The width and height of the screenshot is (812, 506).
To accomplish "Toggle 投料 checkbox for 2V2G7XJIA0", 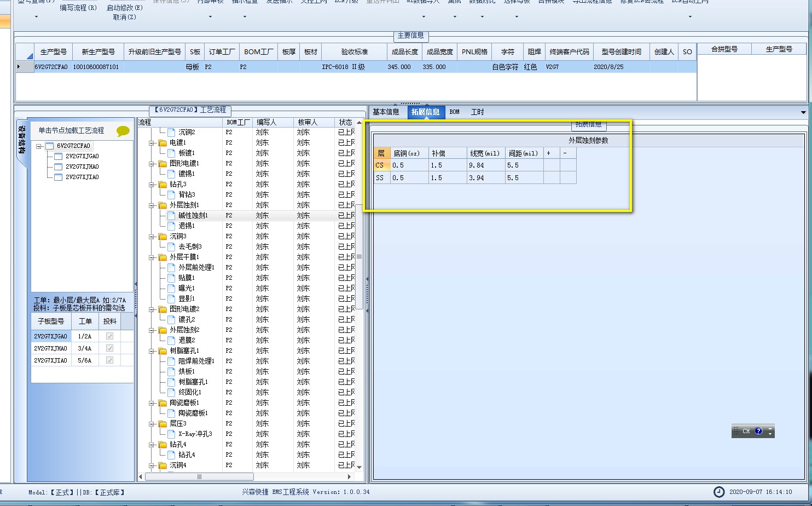I will pyautogui.click(x=109, y=360).
